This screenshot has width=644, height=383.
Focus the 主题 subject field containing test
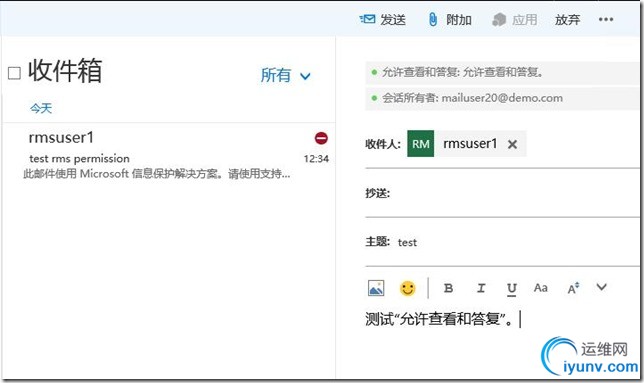click(518, 242)
